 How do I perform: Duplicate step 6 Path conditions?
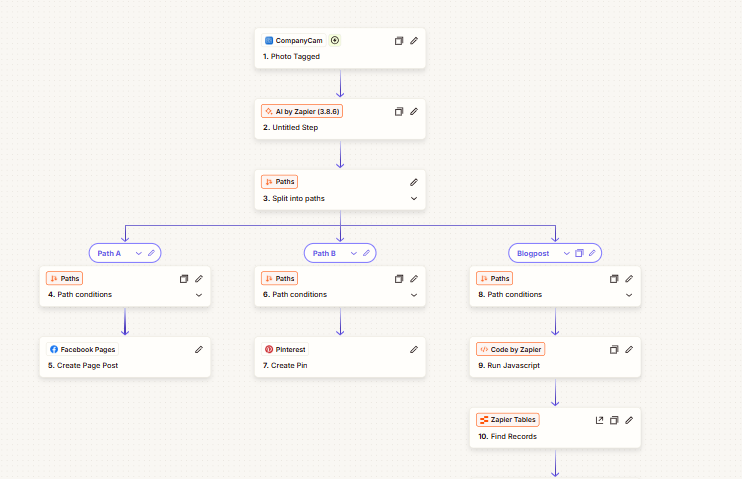(399, 279)
